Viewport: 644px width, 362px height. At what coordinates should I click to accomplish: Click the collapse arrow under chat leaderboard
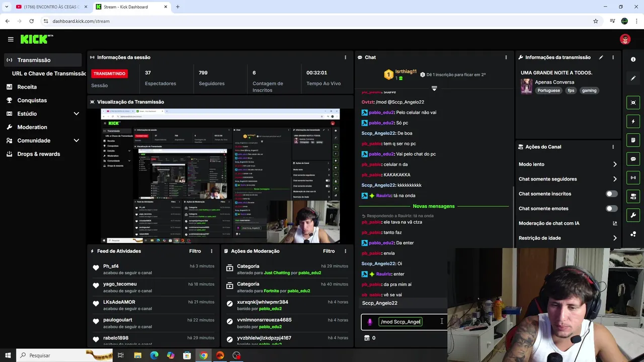(434, 88)
